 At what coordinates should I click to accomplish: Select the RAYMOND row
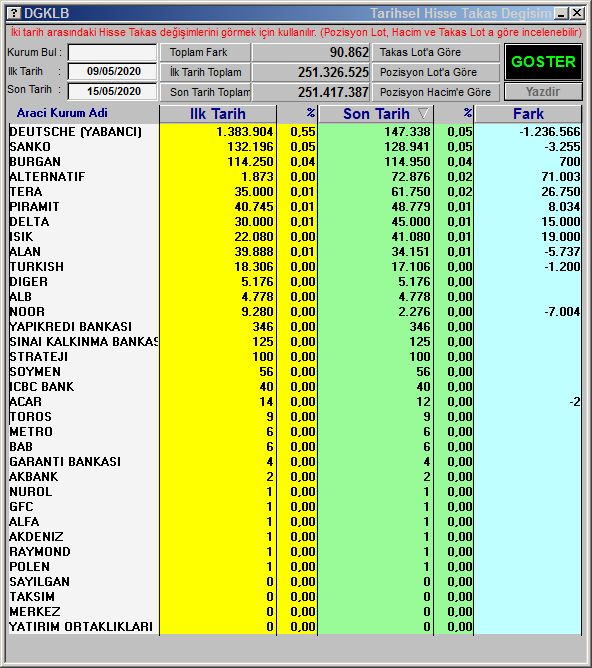(x=295, y=552)
